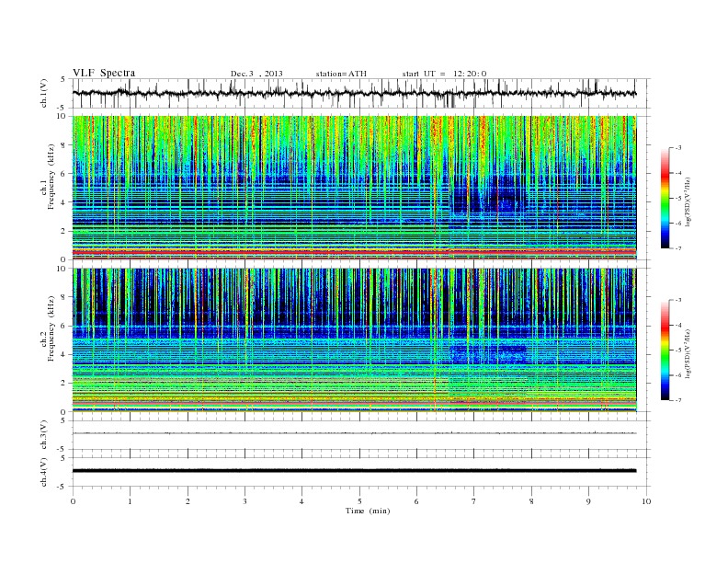The image size is (728, 563).
Task: Click the "8" kHz tick of ch.1 spectrogram
Action: 64,145
